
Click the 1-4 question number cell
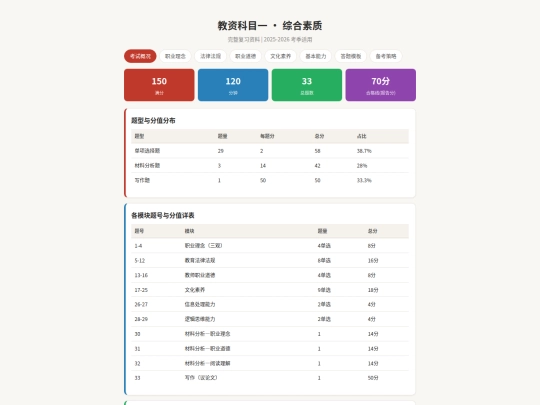[x=138, y=246]
